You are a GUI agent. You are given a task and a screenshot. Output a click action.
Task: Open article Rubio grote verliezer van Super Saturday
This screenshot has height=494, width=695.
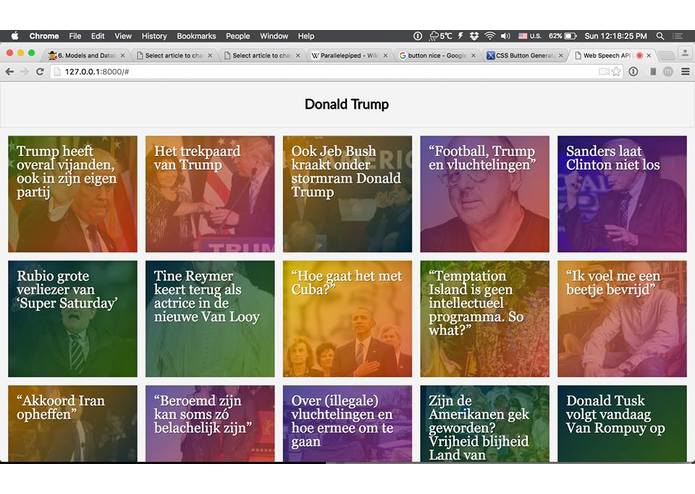click(73, 319)
